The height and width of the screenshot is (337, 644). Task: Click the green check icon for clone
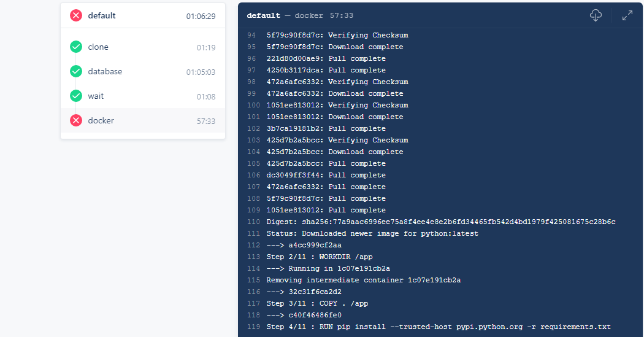76,47
